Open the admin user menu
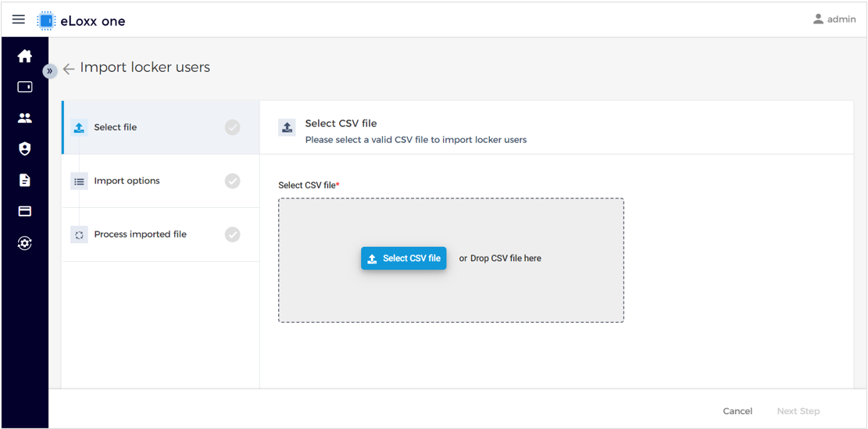 tap(834, 20)
